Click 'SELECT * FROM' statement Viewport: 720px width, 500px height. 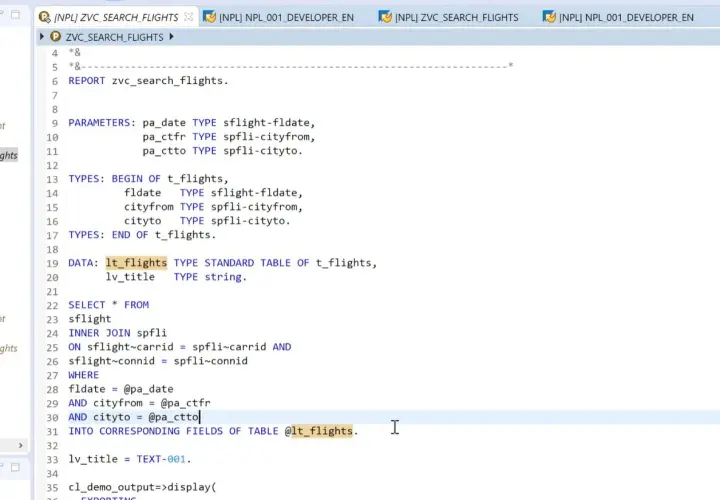[109, 305]
